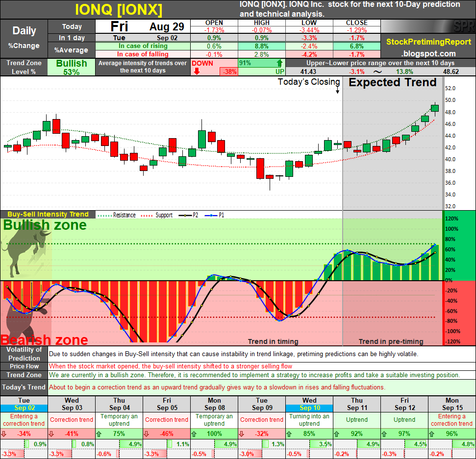The width and height of the screenshot is (476, 459).
Task: Select the Wed Sep 10 column header
Action: 309,404
